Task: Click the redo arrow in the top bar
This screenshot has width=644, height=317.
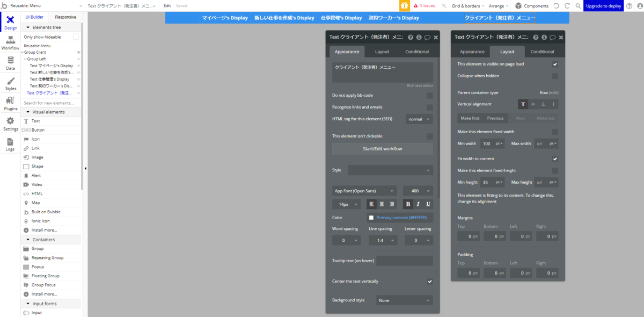Action: [x=567, y=6]
